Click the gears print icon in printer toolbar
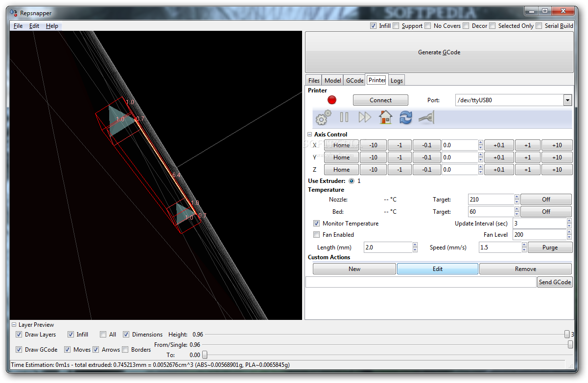 [323, 117]
